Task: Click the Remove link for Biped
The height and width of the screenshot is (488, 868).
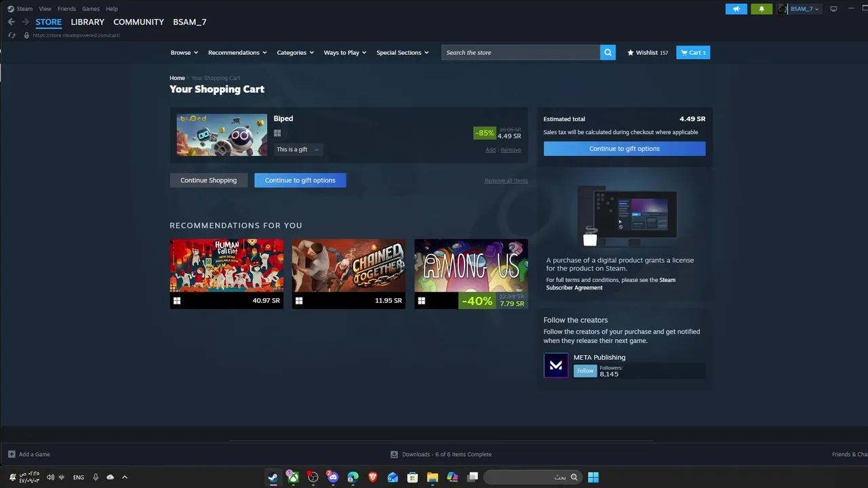Action: pos(511,150)
